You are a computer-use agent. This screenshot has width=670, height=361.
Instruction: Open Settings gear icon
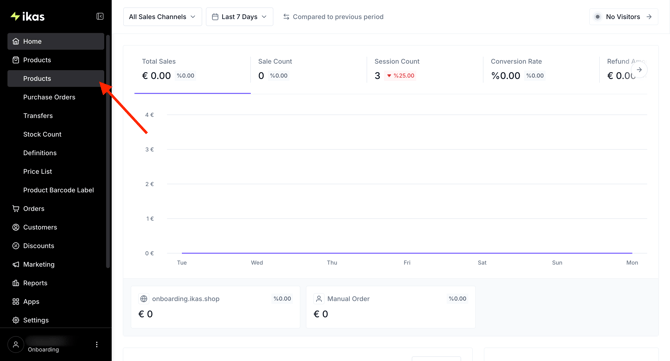tap(16, 320)
